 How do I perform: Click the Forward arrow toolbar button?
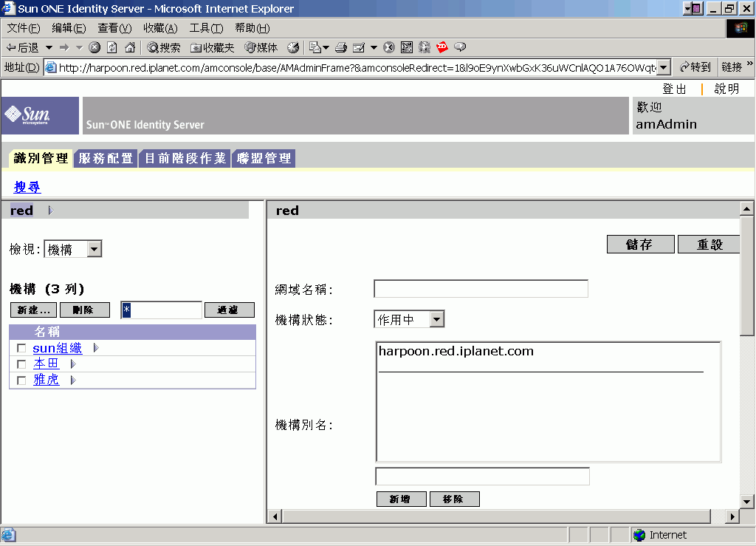coord(64,47)
